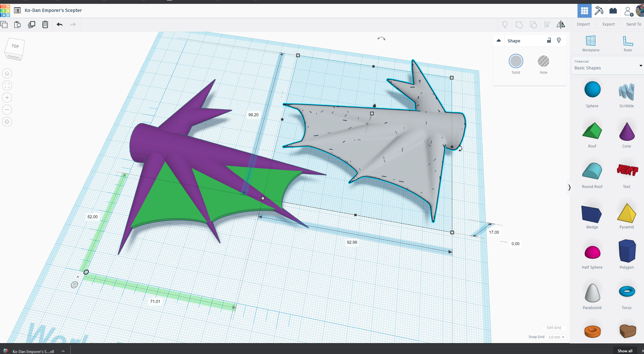The height and width of the screenshot is (354, 644).
Task: Open the Blocks pickaxe mode
Action: 599,11
